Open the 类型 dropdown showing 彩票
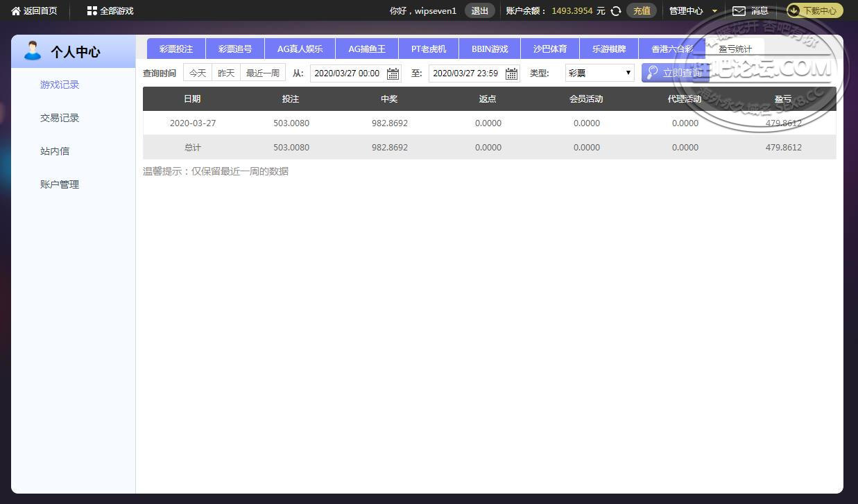Screen dimensions: 858x504 tap(599, 73)
